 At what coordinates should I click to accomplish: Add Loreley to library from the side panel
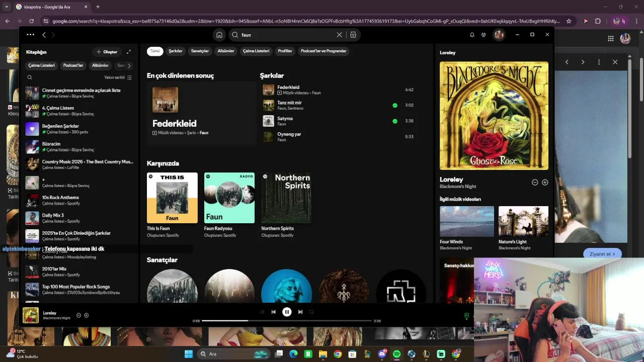(545, 183)
